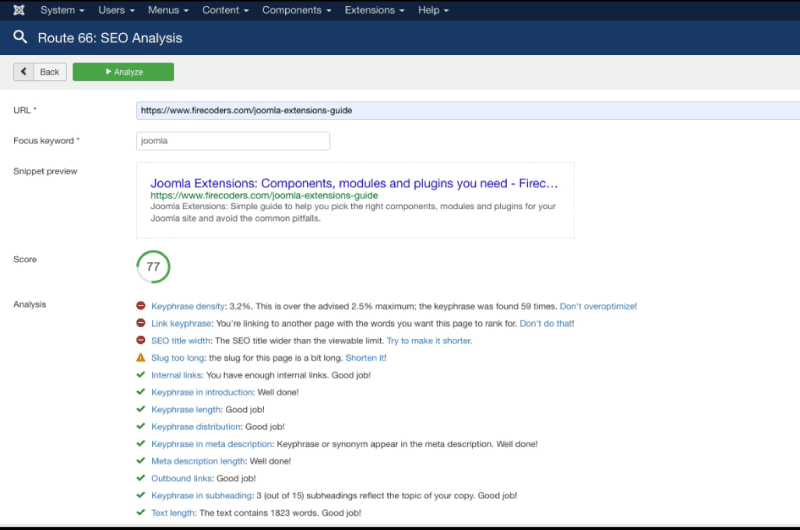Open the Keyphrase distribution link
The width and height of the screenshot is (800, 530).
tap(196, 426)
